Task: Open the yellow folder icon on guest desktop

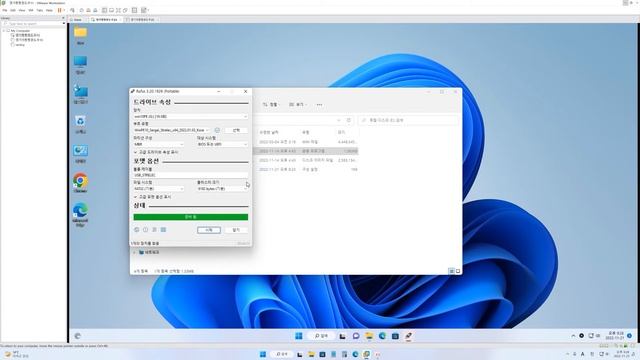Action: click(x=80, y=33)
